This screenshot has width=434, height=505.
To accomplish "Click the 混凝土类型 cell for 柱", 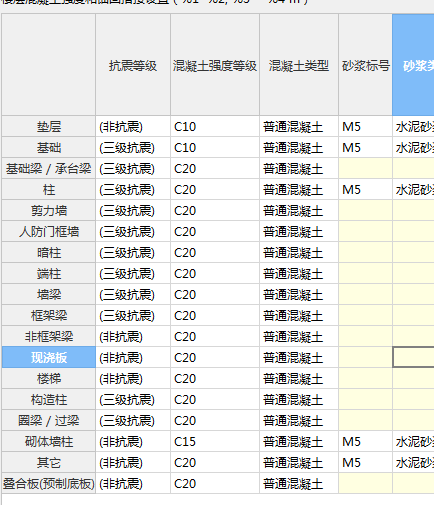I will tap(299, 189).
